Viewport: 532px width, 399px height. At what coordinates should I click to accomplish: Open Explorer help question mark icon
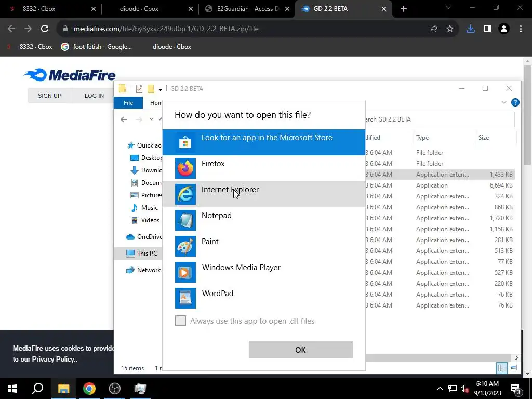(x=515, y=102)
